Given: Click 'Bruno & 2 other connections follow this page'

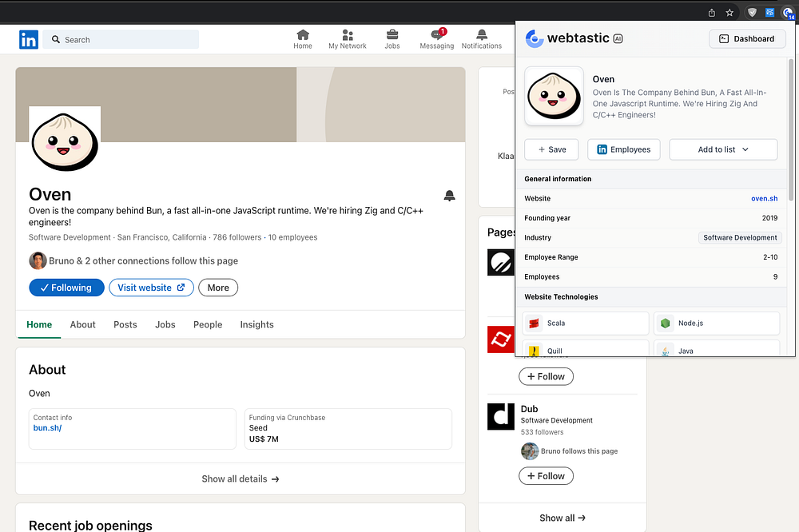Looking at the screenshot, I should (x=143, y=261).
